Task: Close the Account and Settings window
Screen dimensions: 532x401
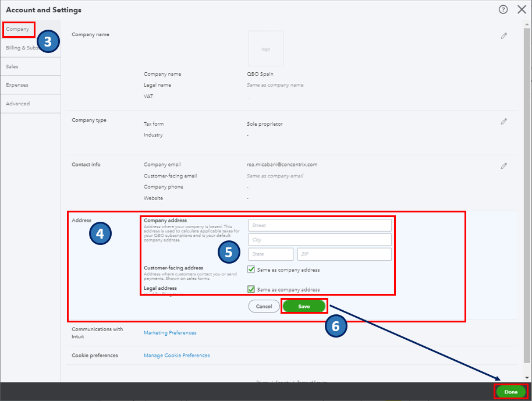Action: pos(522,9)
